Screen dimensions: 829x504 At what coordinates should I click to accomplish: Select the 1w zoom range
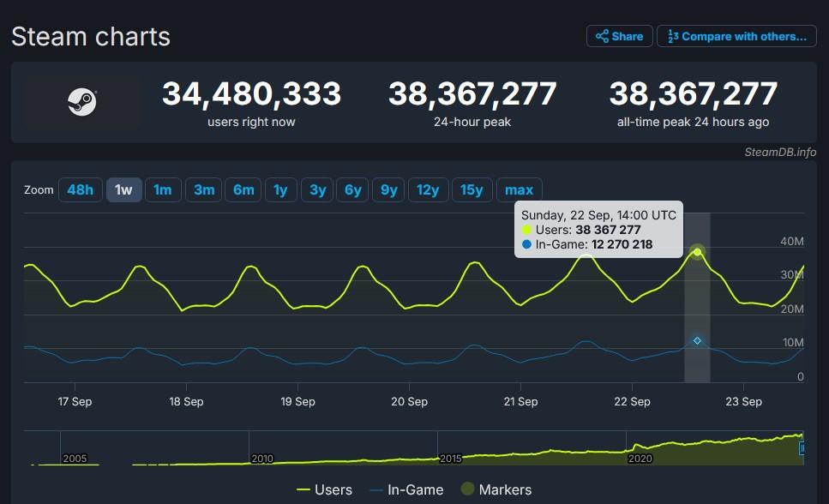[123, 189]
